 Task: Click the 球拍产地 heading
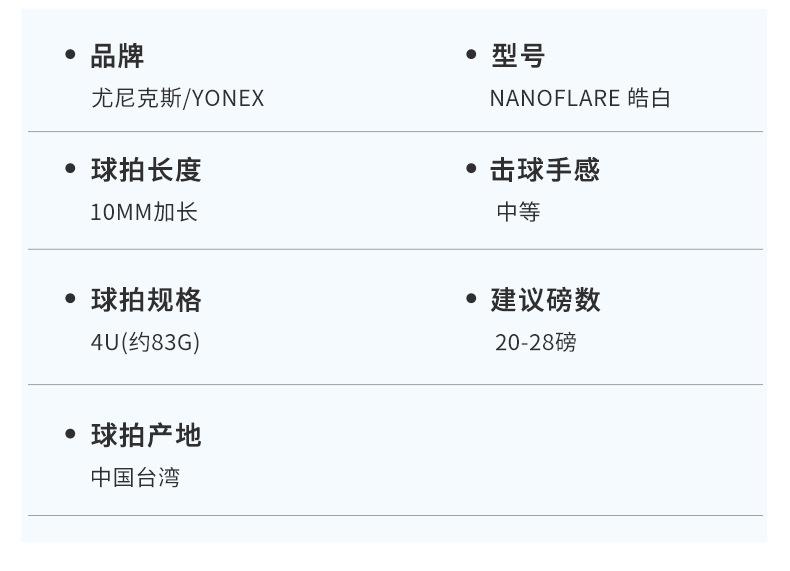click(146, 435)
